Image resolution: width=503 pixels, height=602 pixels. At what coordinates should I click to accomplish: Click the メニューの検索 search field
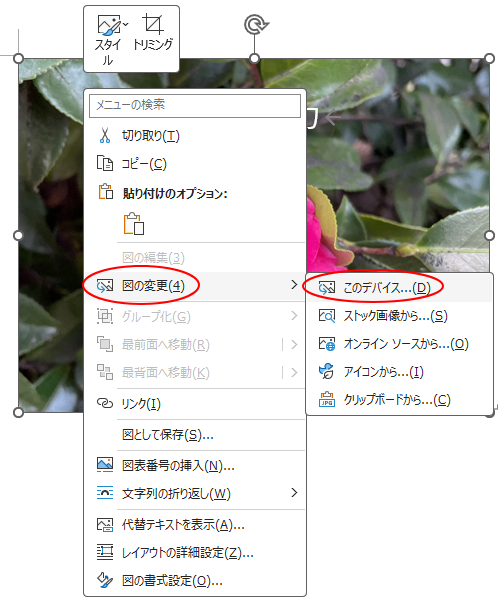(195, 105)
